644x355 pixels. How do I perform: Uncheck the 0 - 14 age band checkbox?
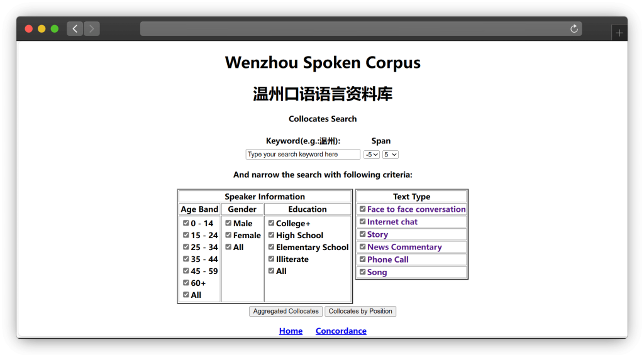(186, 223)
